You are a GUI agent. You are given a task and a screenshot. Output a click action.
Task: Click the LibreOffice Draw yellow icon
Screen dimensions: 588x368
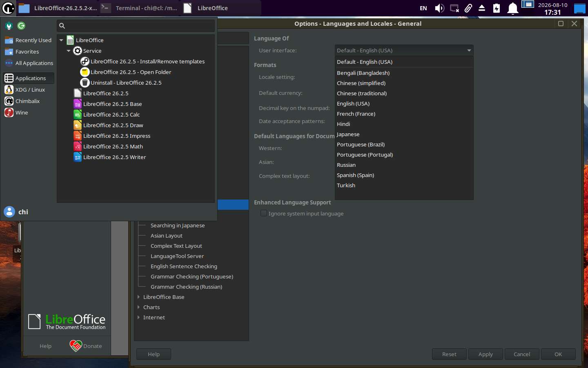click(78, 125)
